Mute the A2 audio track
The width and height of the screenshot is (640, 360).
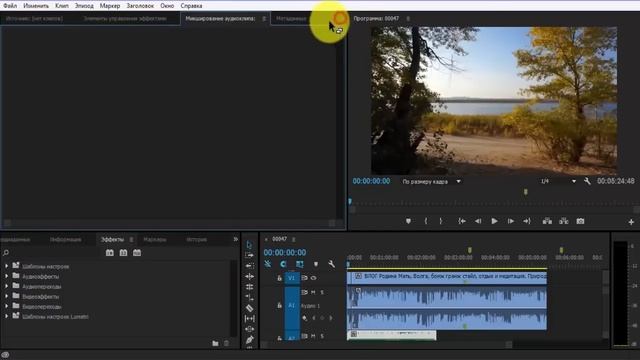[313, 336]
